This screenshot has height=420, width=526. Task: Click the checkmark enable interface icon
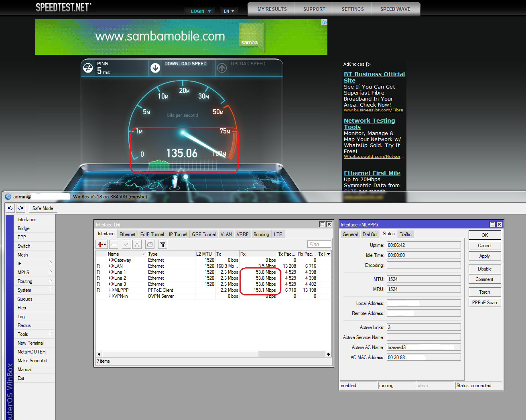click(126, 244)
